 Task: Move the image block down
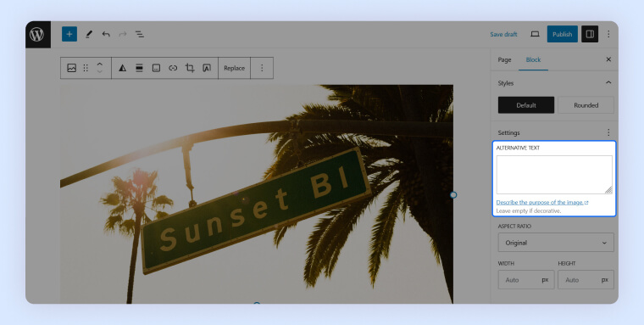(x=99, y=71)
